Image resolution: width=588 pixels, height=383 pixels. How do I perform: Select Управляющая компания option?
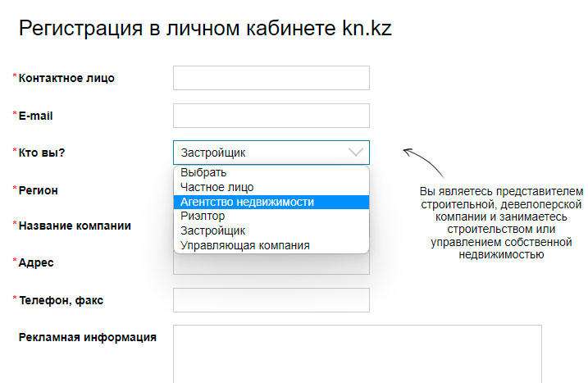(244, 245)
